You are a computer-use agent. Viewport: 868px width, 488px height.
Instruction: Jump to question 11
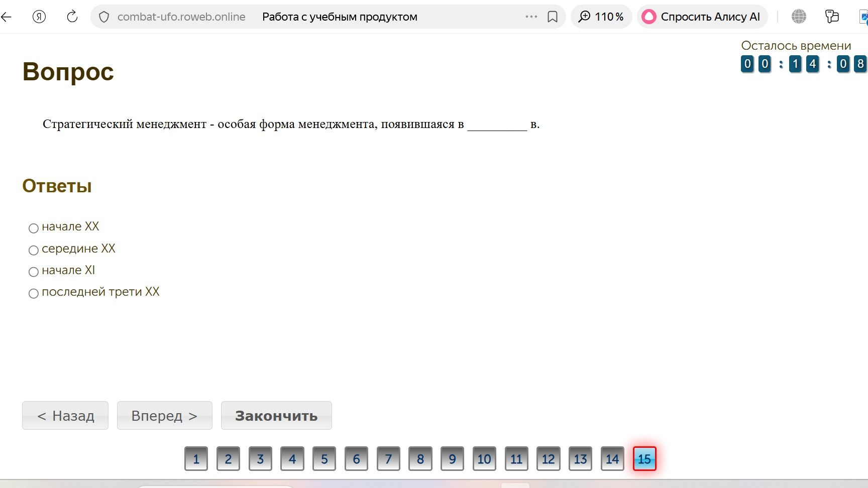[516, 459]
